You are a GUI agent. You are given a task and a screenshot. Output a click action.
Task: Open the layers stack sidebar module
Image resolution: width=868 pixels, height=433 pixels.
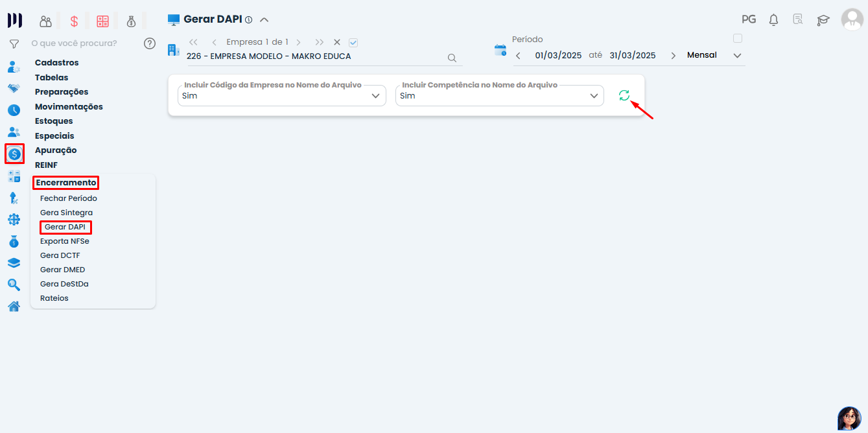(14, 263)
